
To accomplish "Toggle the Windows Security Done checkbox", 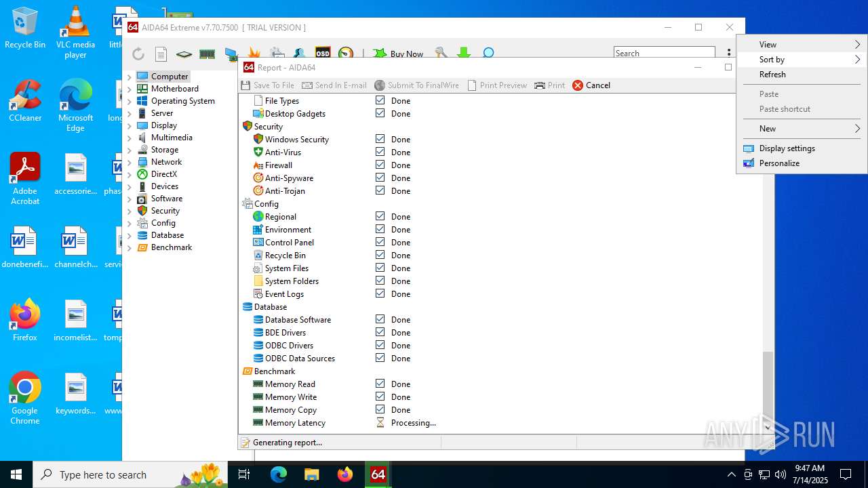I will point(380,139).
